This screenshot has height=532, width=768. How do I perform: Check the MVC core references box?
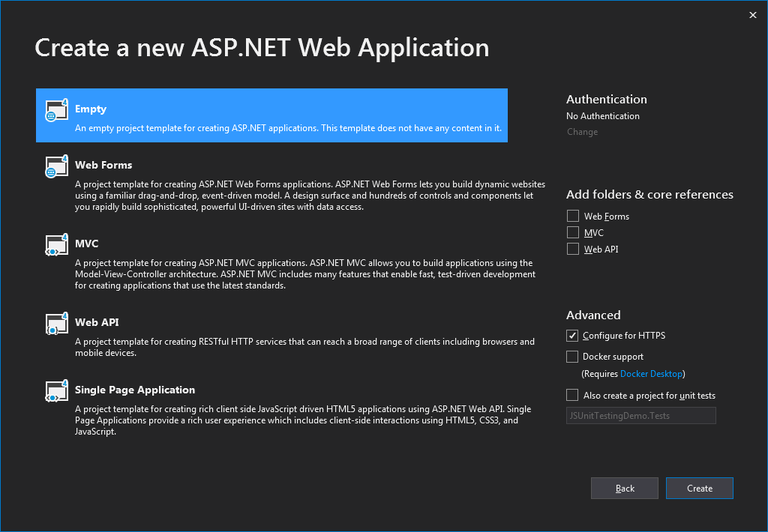point(572,232)
